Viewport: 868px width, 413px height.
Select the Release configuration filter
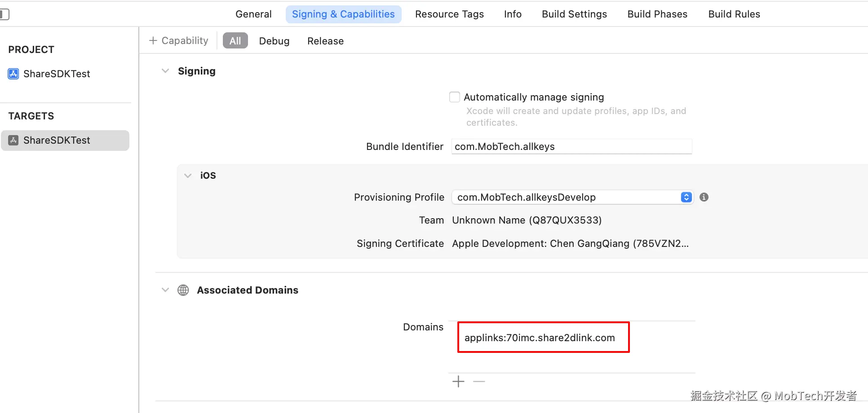click(x=325, y=41)
